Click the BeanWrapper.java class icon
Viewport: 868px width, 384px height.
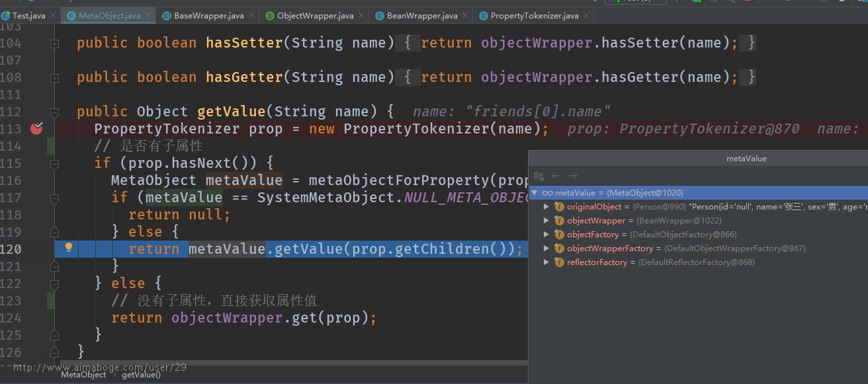coord(380,15)
